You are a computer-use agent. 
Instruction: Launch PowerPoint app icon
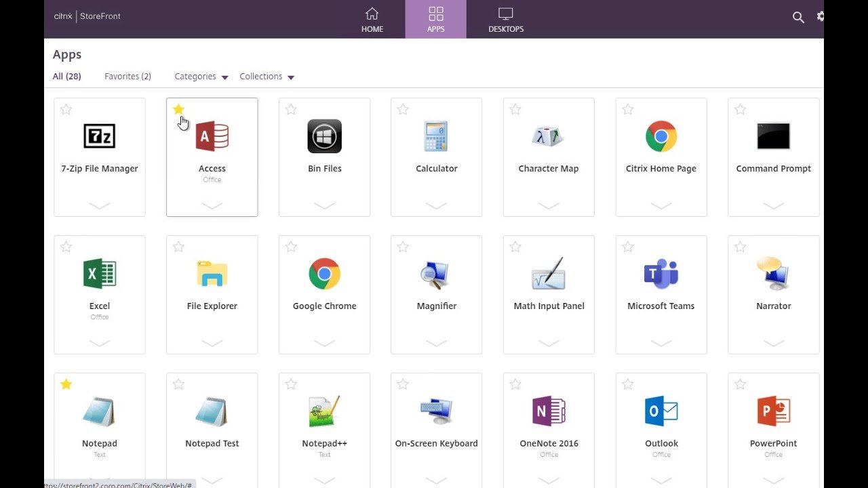tap(774, 411)
